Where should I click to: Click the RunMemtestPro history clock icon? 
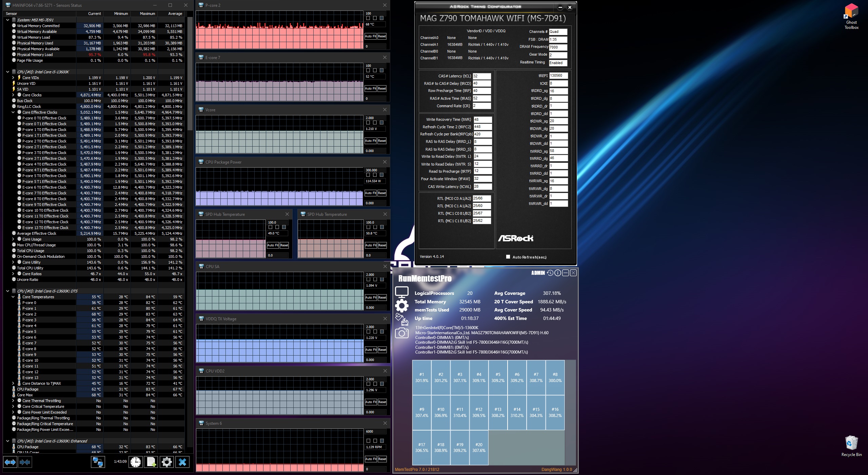[x=550, y=273]
